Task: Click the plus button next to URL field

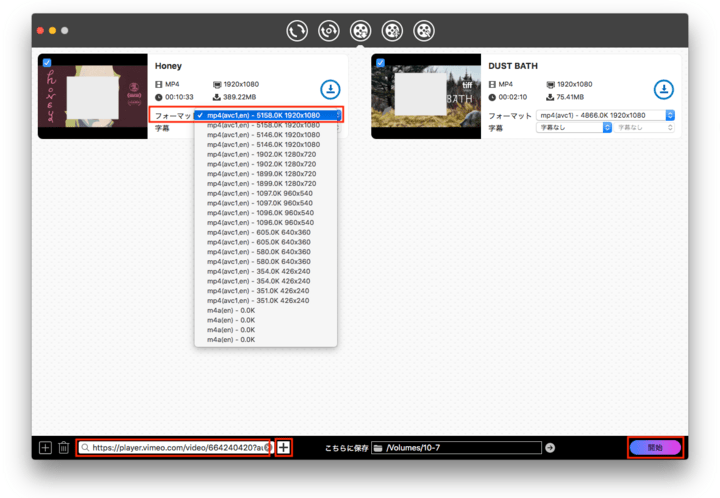Action: (x=284, y=448)
